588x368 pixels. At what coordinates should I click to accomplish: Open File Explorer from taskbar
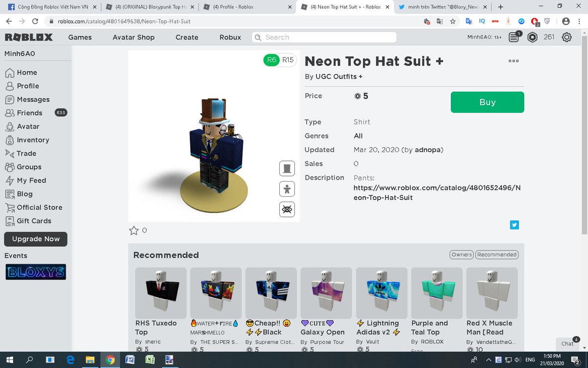coord(90,360)
